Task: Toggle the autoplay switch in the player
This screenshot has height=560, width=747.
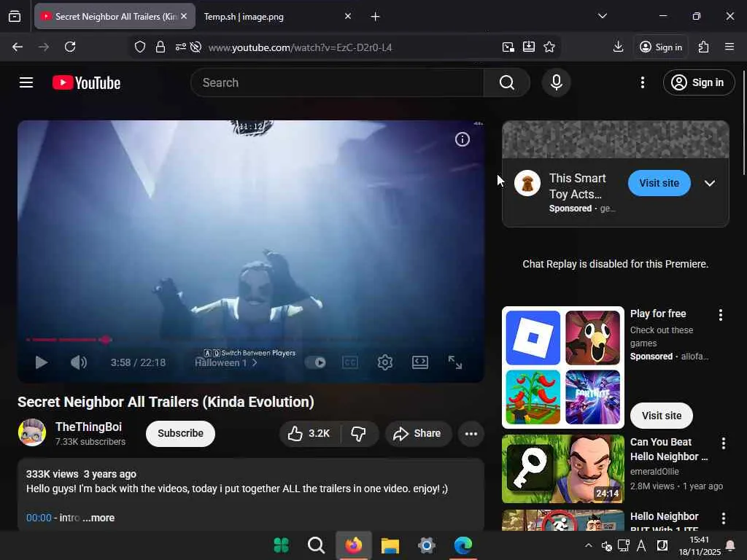Action: coord(315,363)
